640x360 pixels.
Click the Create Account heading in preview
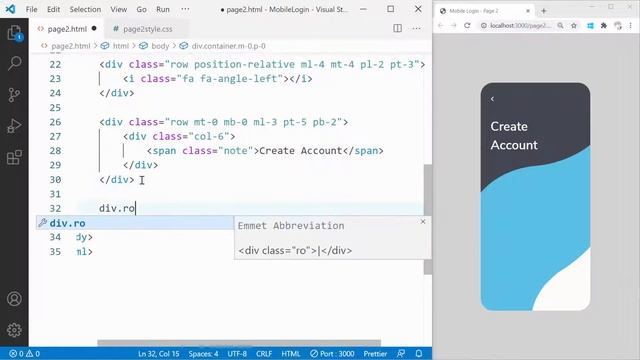514,136
